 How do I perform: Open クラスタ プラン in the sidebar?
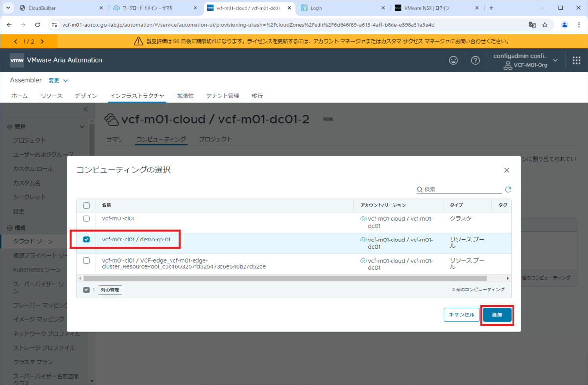(33, 362)
